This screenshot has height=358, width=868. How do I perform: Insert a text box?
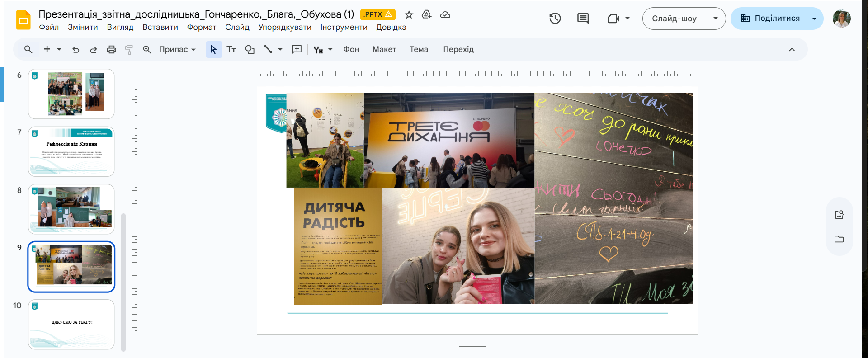tap(231, 49)
